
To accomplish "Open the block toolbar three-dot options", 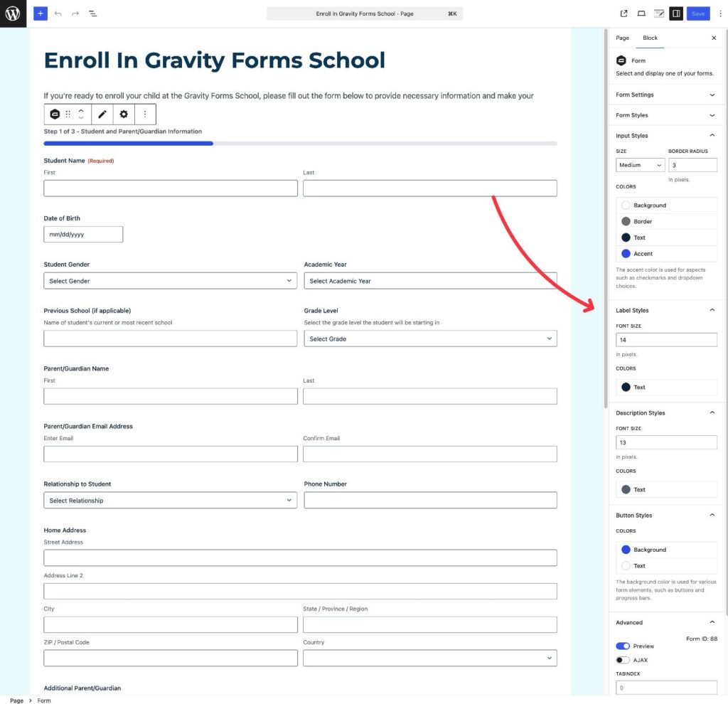I will [x=145, y=114].
